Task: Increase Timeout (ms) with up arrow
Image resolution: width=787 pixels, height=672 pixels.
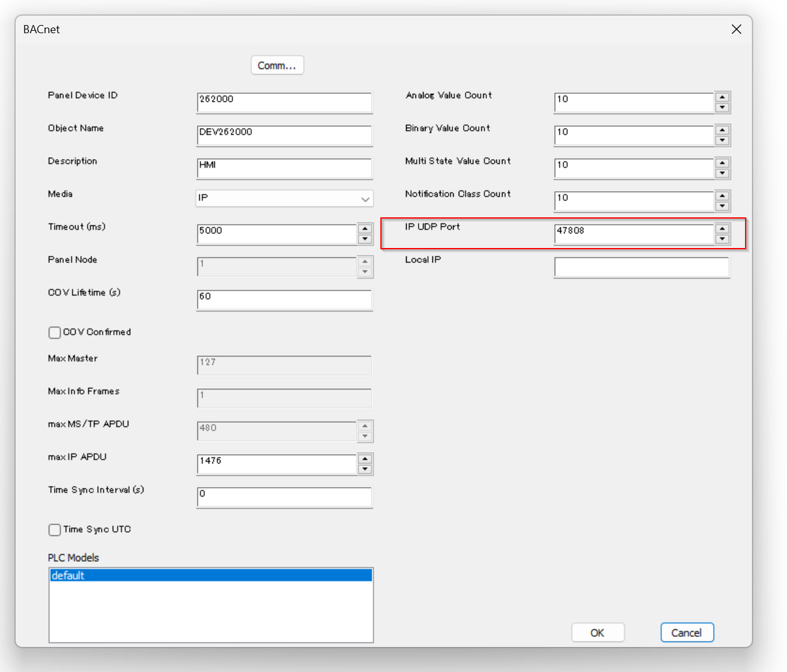Action: (x=365, y=229)
